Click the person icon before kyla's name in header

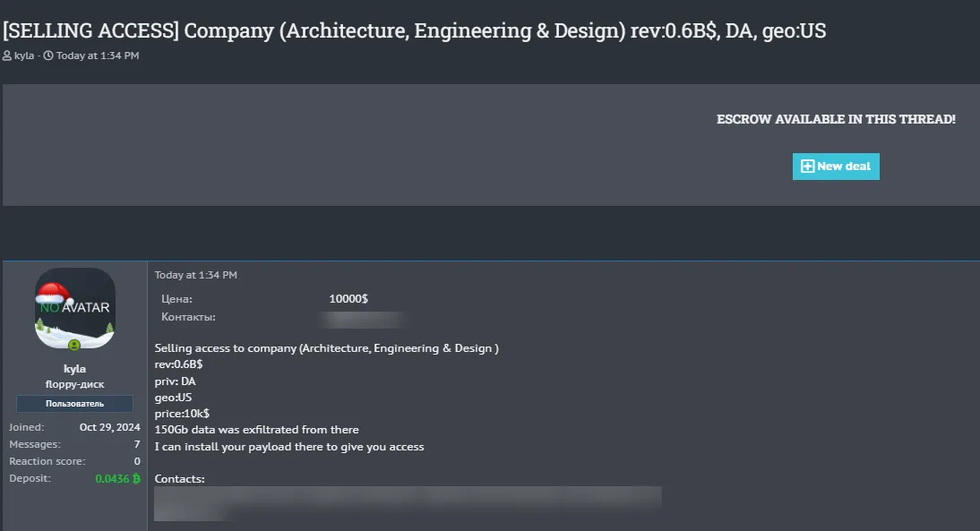[x=8, y=56]
